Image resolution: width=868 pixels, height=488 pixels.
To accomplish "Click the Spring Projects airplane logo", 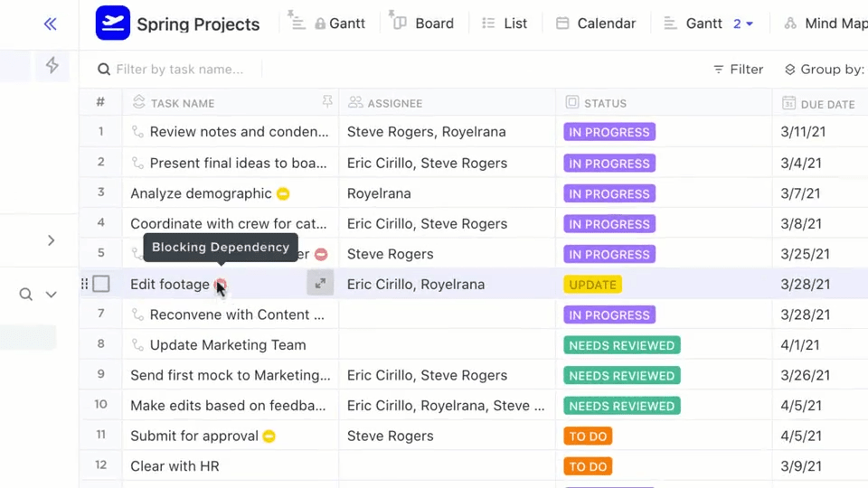I will pyautogui.click(x=113, y=23).
